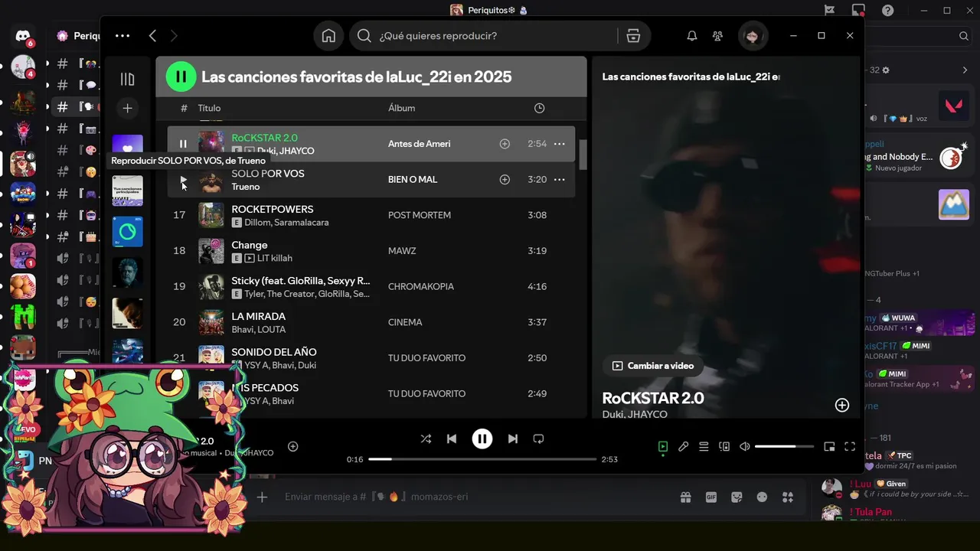The image size is (980, 551).
Task: Open more options for RoCKSTAR 2.0
Action: [560, 144]
